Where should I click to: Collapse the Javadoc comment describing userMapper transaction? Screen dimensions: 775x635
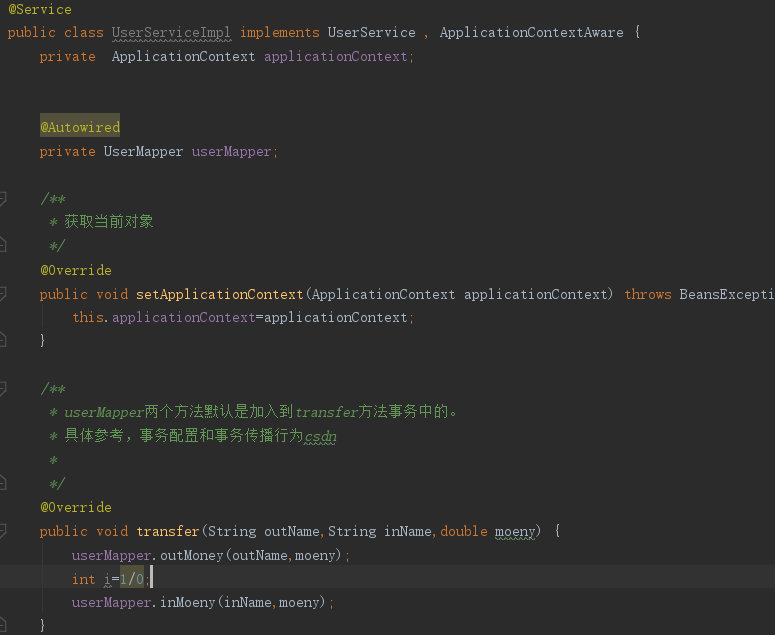tap(2, 389)
